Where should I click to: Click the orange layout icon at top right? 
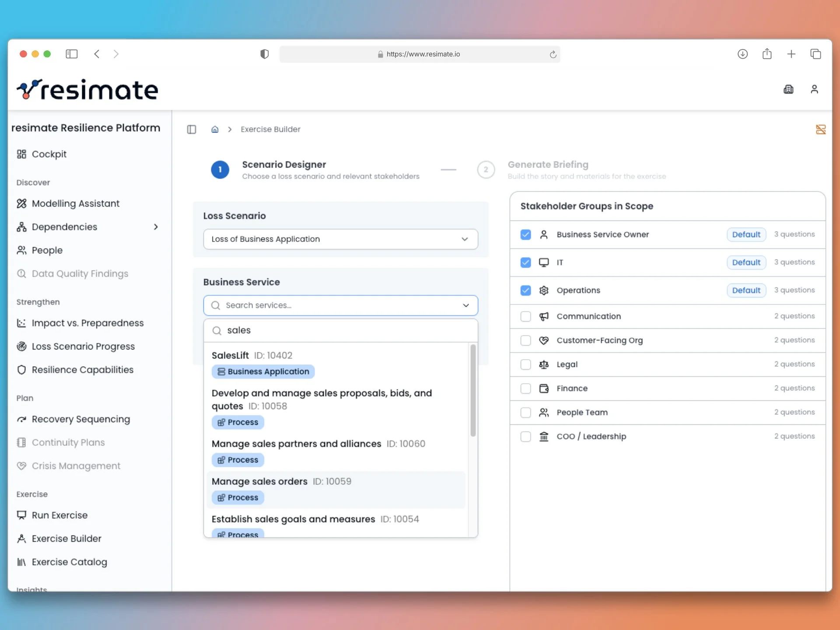pos(820,129)
